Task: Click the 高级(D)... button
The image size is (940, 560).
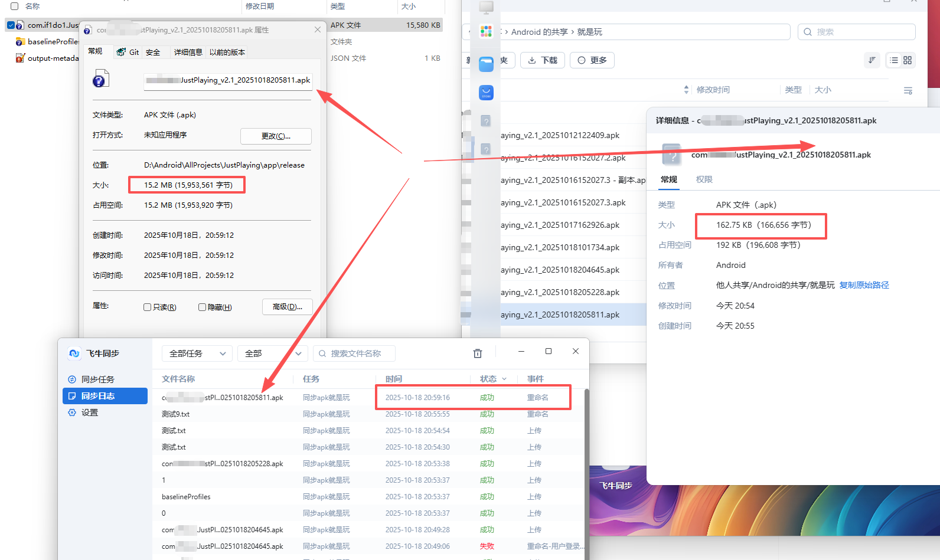Action: [x=287, y=307]
